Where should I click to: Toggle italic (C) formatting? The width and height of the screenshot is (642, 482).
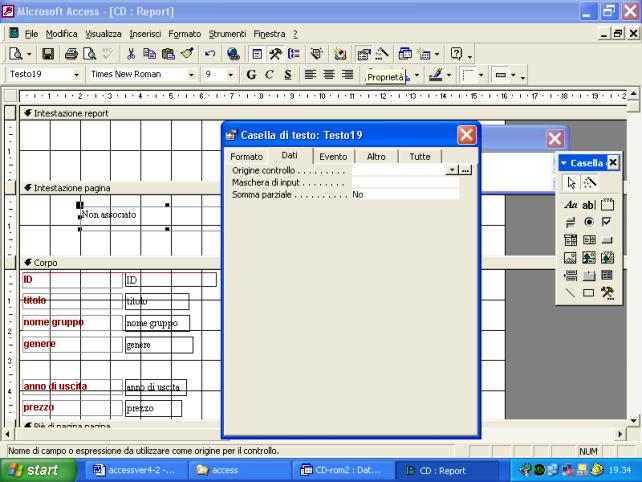[x=269, y=75]
